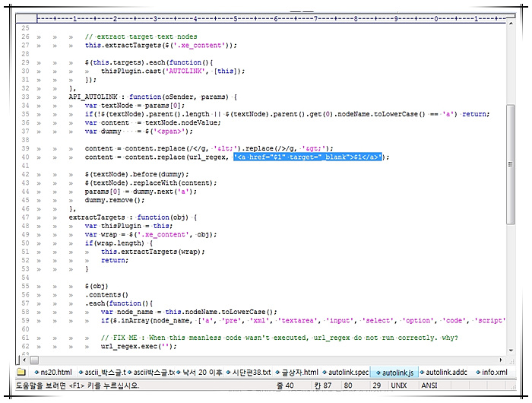This screenshot has height=403, width=532.
Task: Click the '// extract target text nodes' comment
Action: (x=141, y=36)
